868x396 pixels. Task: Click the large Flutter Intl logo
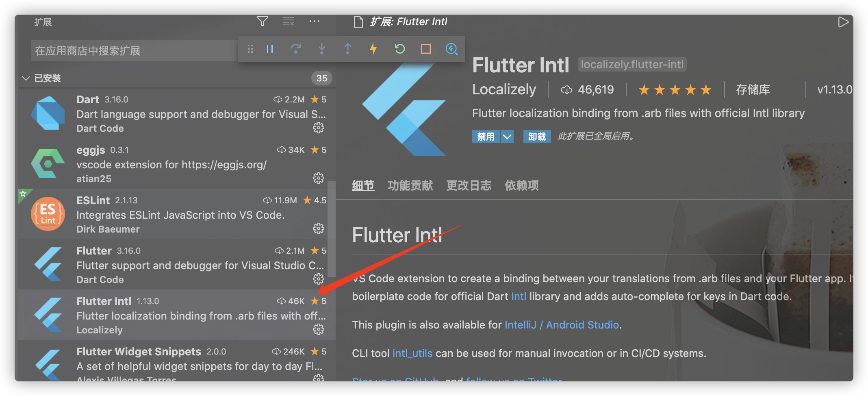(x=404, y=109)
